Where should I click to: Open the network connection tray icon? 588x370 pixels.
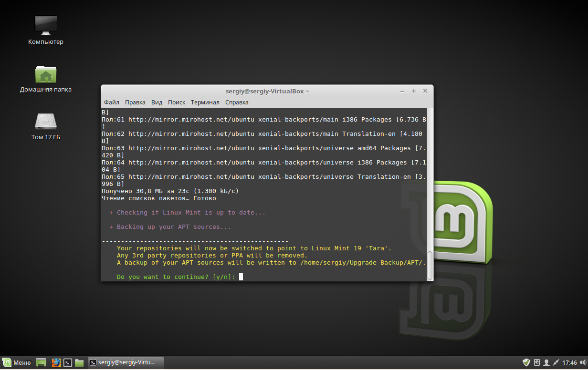click(x=556, y=363)
